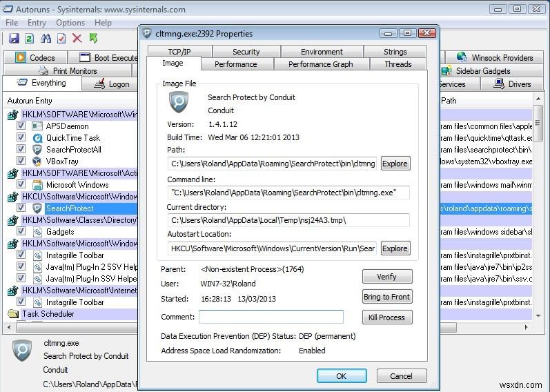
Task: Switch to the Strings tab
Action: coord(395,52)
